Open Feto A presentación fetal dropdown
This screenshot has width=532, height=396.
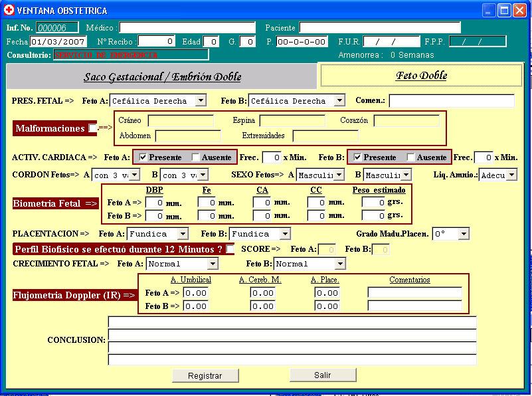[201, 100]
